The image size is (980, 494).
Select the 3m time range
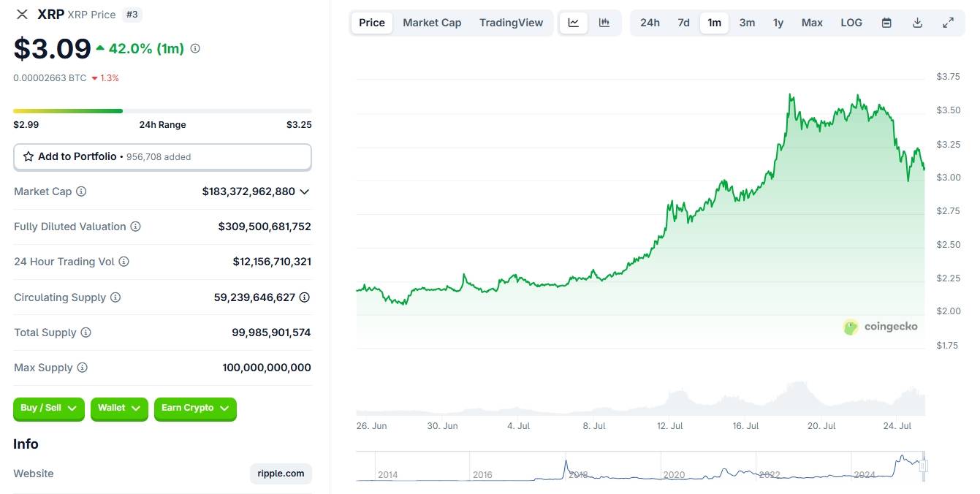747,23
